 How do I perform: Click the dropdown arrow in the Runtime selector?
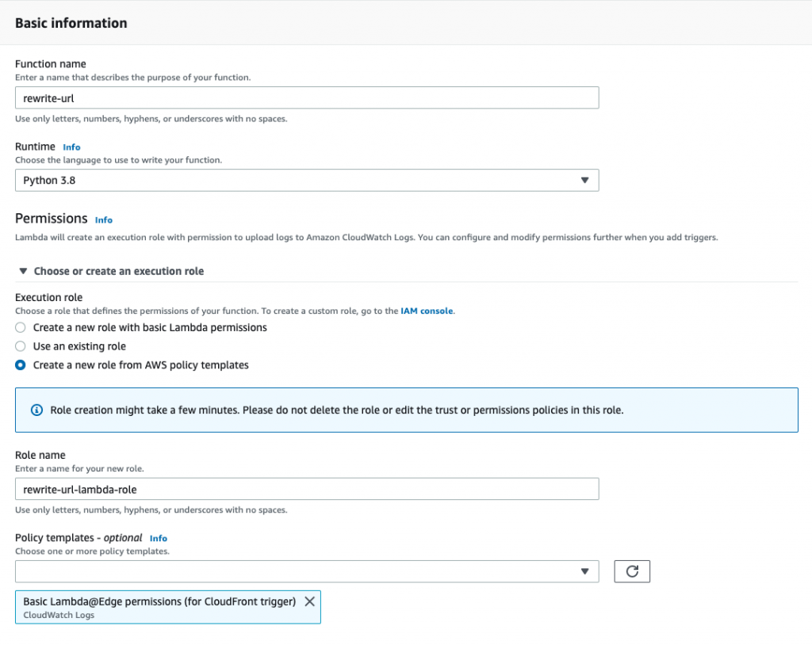[584, 180]
